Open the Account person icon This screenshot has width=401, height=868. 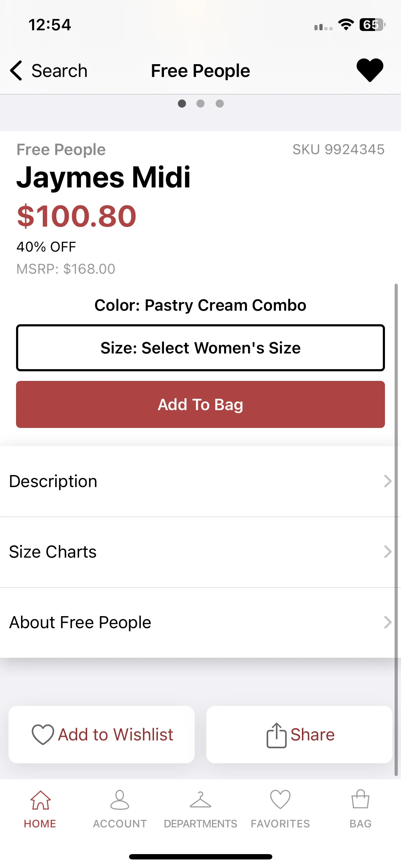tap(120, 800)
